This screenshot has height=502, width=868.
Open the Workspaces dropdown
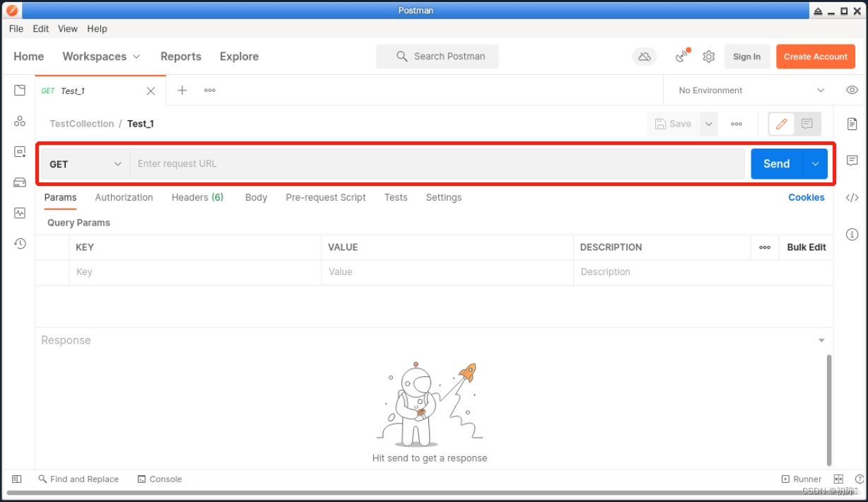click(x=101, y=57)
